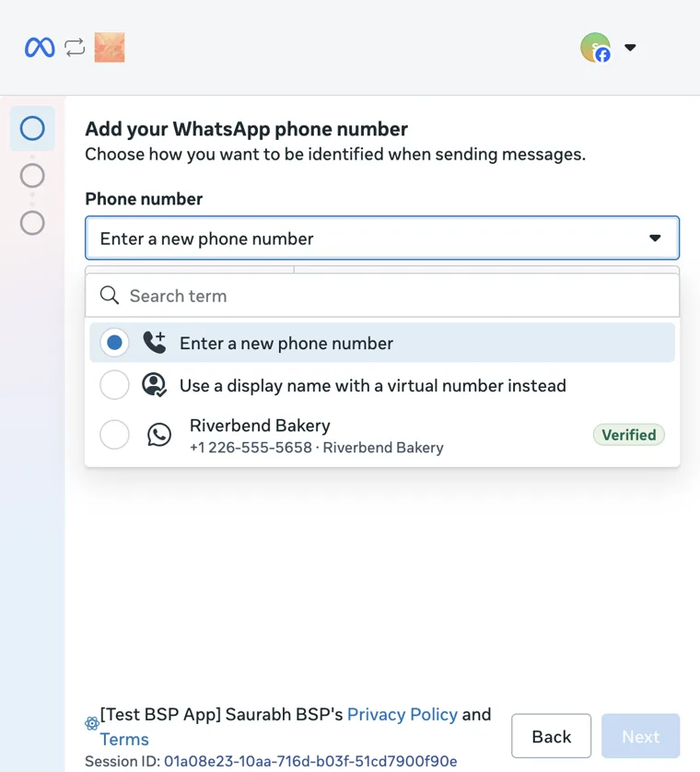Click the atom app icon near footer
The image size is (700, 772).
[x=92, y=724]
